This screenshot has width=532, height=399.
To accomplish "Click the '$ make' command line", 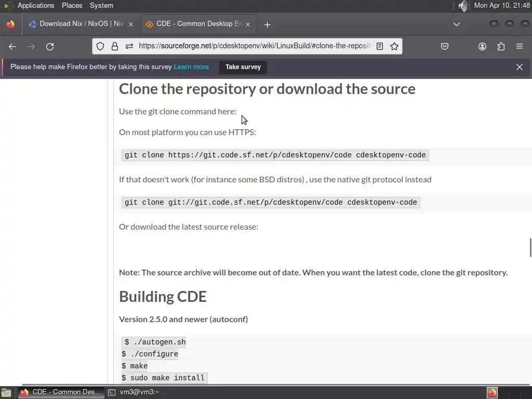I will 135,366.
